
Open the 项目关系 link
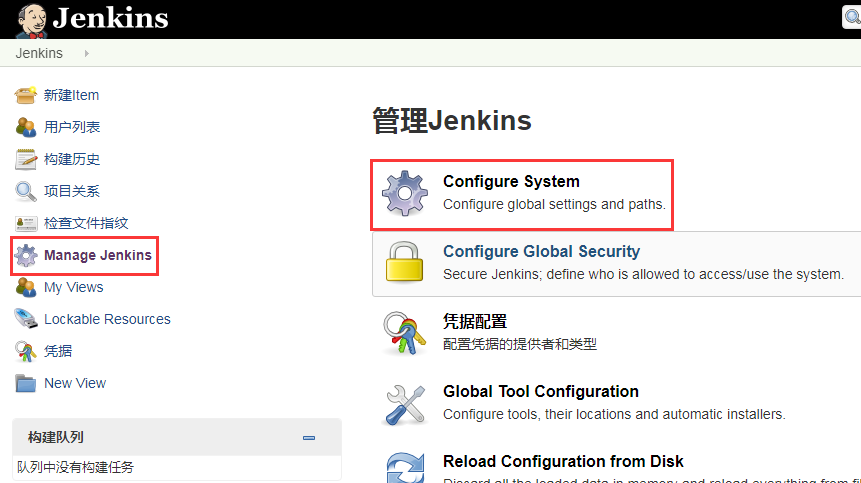pos(72,191)
